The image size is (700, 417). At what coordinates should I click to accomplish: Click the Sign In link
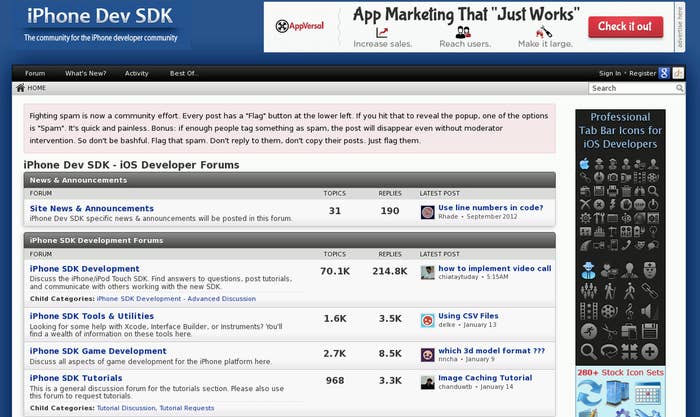coord(610,73)
